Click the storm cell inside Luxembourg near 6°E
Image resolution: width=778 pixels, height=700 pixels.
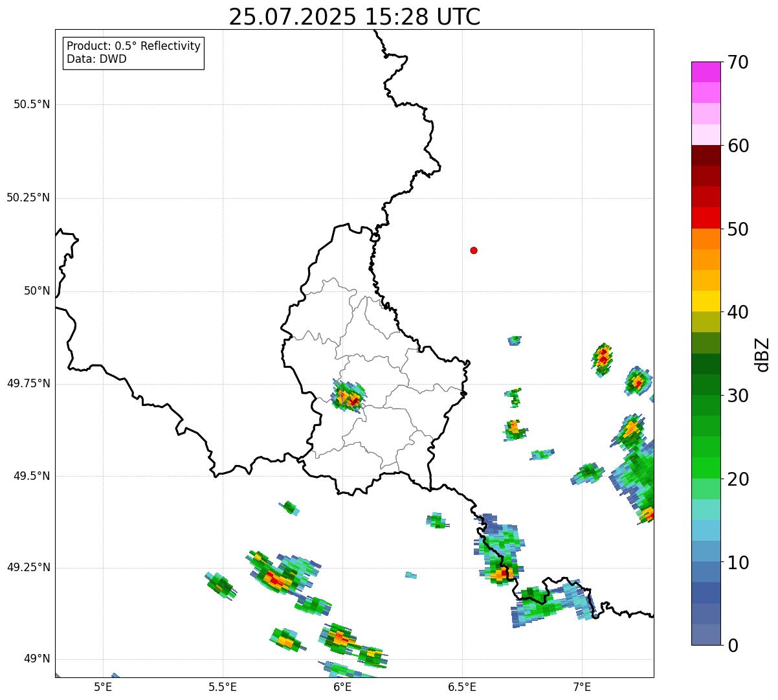[349, 396]
